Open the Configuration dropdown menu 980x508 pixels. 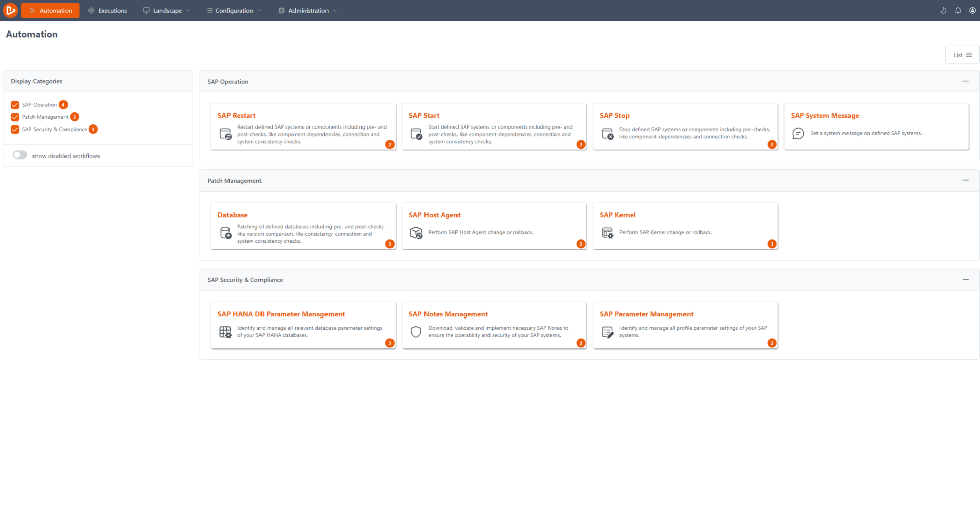point(234,10)
